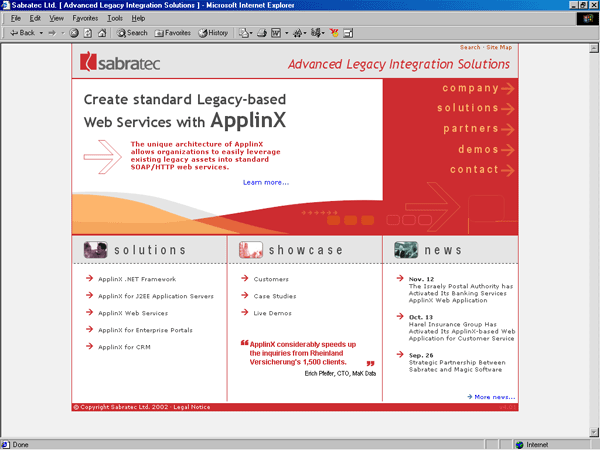The height and width of the screenshot is (450, 600).
Task: Open the Live Demos link
Action: pyautogui.click(x=272, y=313)
